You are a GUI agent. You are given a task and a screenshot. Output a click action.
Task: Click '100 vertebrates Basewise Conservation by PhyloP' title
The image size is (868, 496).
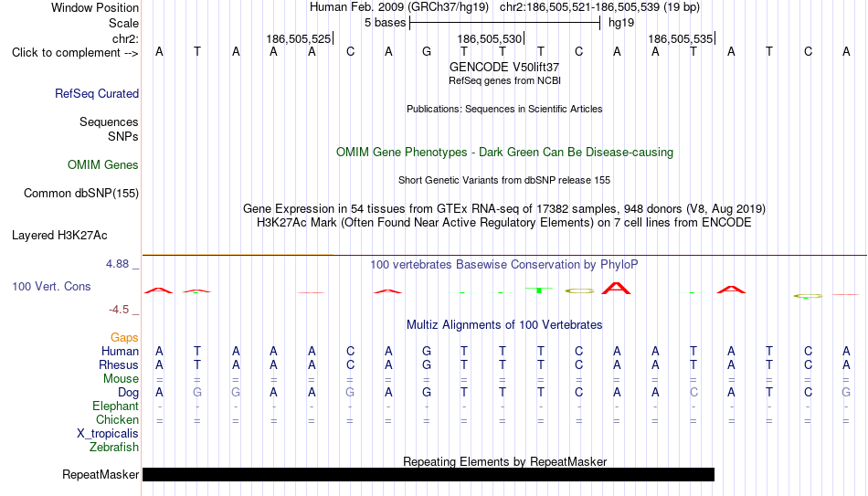tap(504, 265)
